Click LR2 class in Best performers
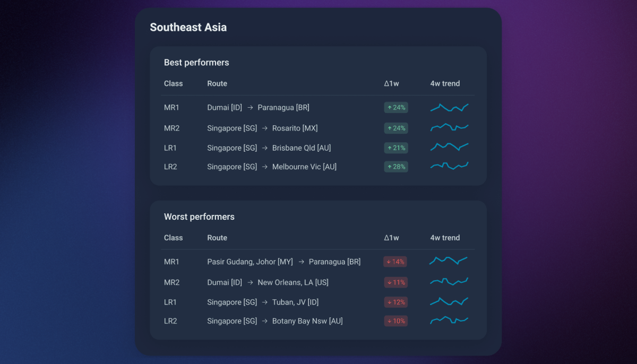This screenshot has height=364, width=637. click(170, 167)
